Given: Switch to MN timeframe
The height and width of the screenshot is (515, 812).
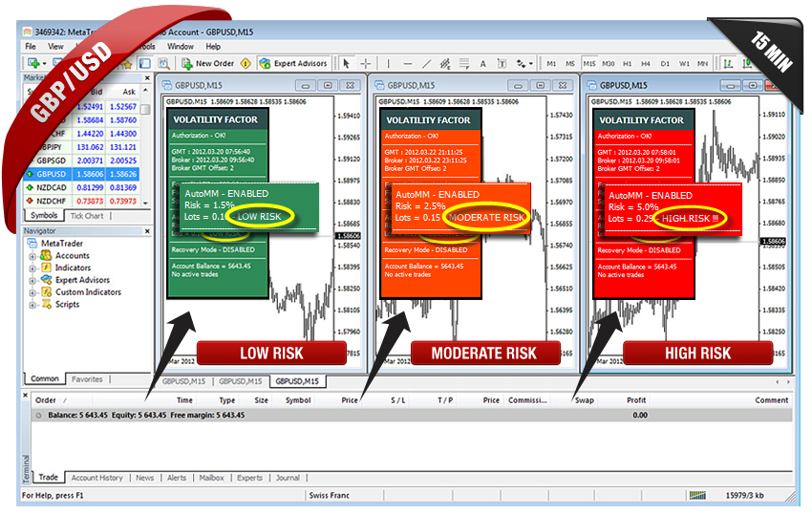Looking at the screenshot, I should pyautogui.click(x=703, y=63).
